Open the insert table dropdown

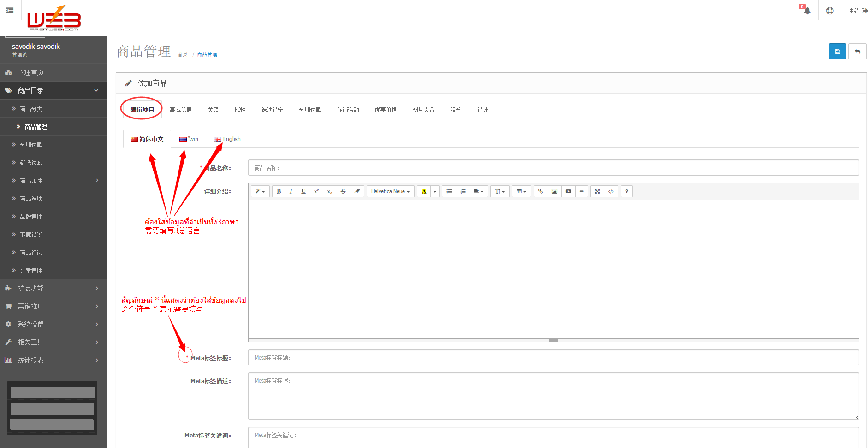pyautogui.click(x=522, y=191)
